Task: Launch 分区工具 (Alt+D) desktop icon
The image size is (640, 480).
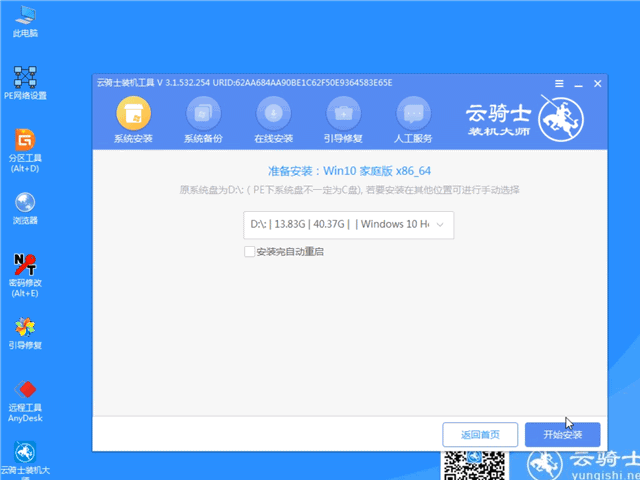Action: [x=25, y=151]
